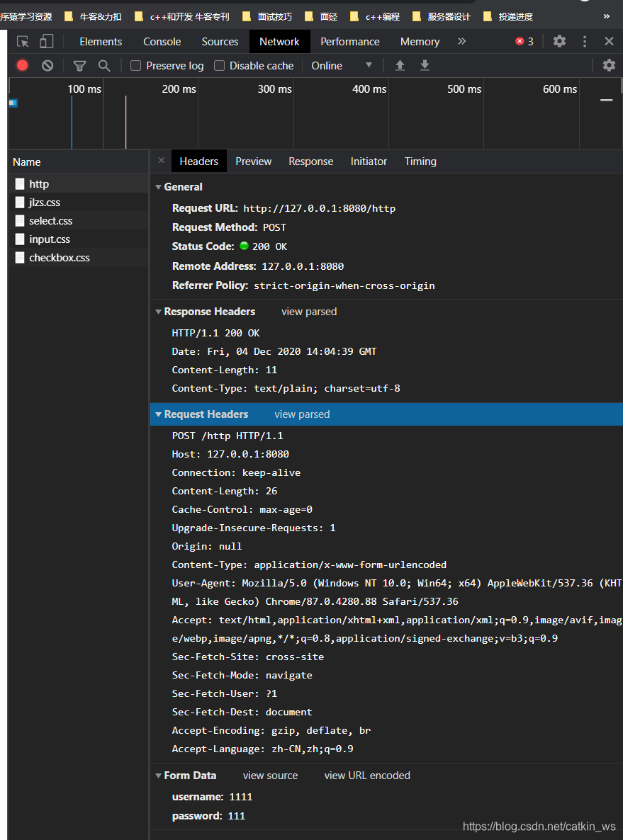Clear the network log
Image resolution: width=623 pixels, height=840 pixels.
coord(47,65)
